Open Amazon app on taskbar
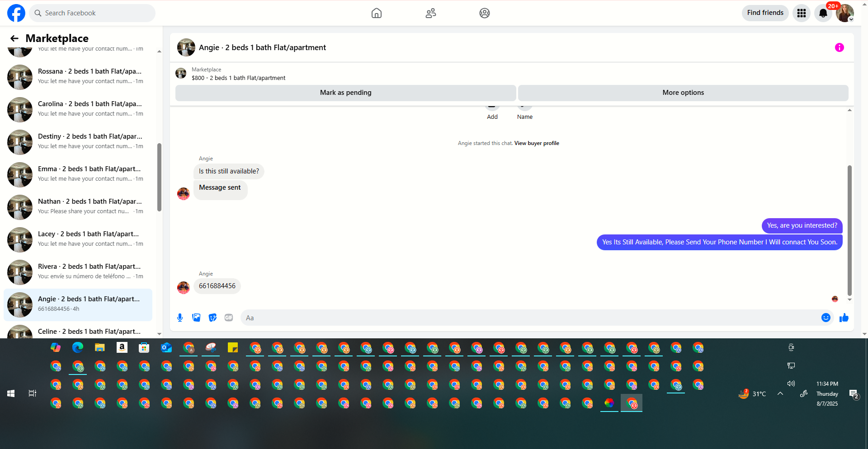Viewport: 868px width, 449px height. (122, 347)
